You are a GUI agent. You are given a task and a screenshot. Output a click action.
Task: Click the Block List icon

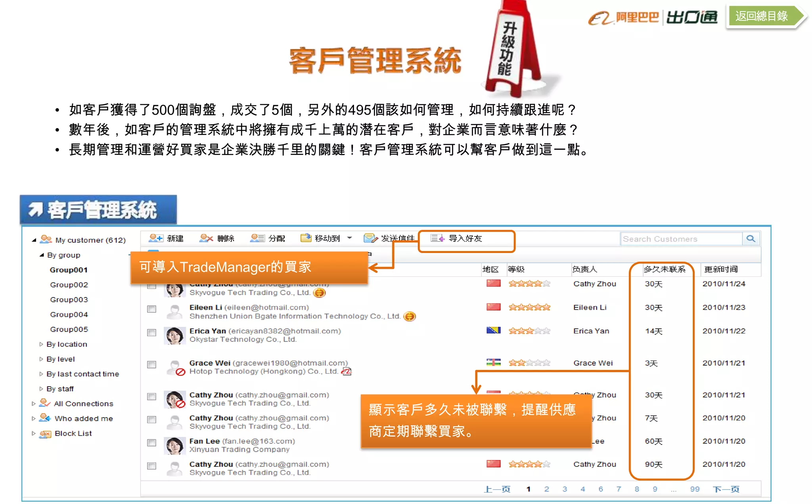pyautogui.click(x=45, y=434)
